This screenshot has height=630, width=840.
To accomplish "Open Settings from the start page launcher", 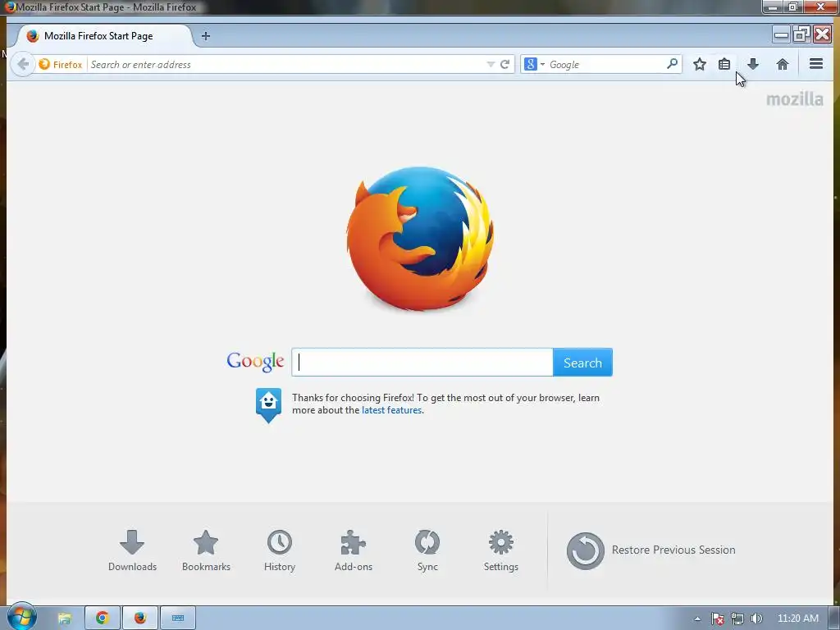I will click(x=501, y=550).
